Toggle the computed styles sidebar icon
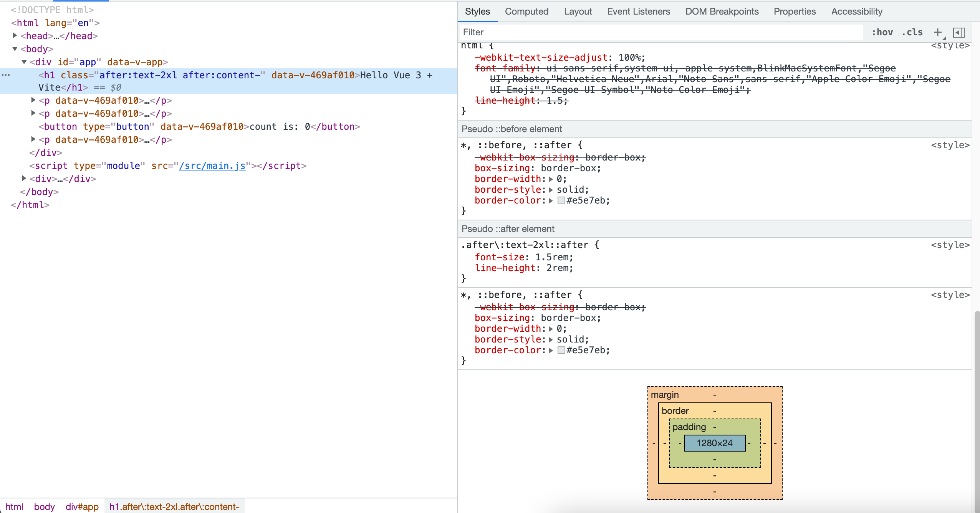The height and width of the screenshot is (513, 980). [959, 32]
